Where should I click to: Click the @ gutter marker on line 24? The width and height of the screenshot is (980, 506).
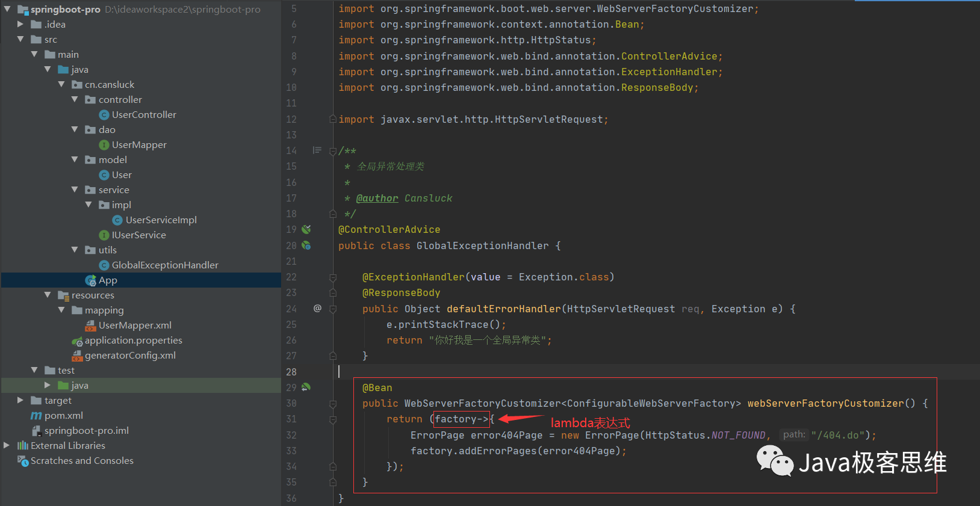coord(317,308)
